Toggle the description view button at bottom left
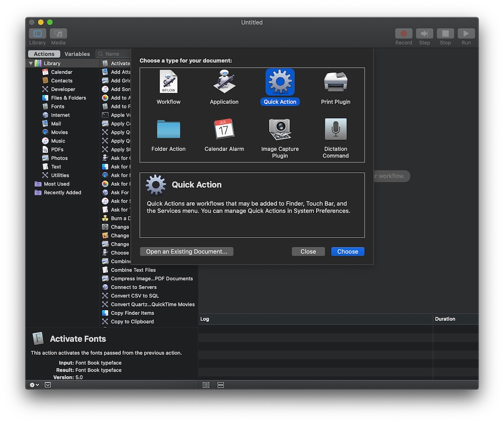This screenshot has height=423, width=504. [x=48, y=385]
